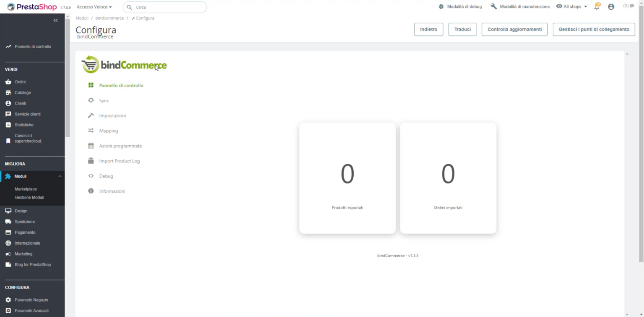The height and width of the screenshot is (317, 644).
Task: Open the user profile avatar icon
Action: [x=611, y=7]
